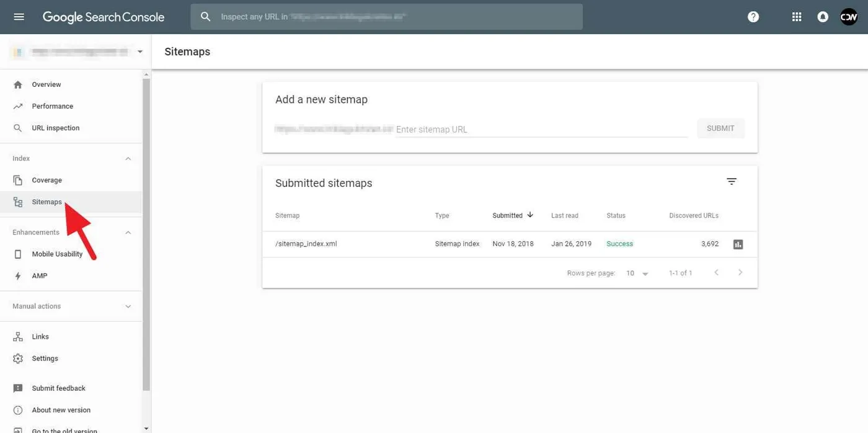Click the Settings gear icon
The width and height of the screenshot is (868, 433).
pyautogui.click(x=18, y=358)
